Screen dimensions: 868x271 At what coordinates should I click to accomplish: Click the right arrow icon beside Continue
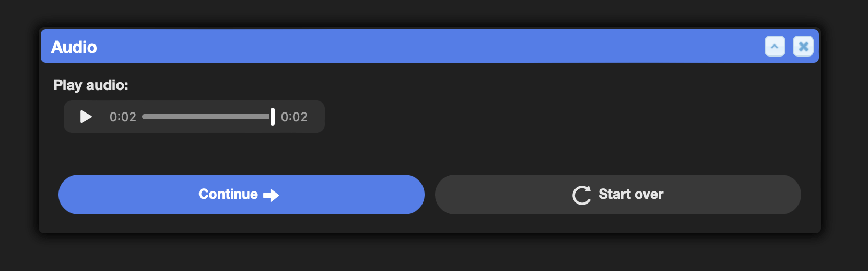[x=271, y=195]
